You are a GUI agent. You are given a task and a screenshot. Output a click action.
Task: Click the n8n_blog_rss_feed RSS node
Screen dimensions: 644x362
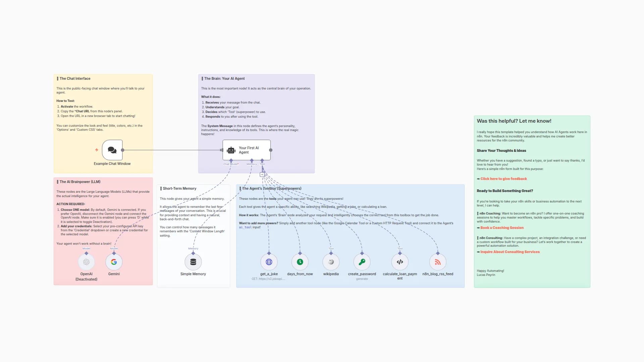pyautogui.click(x=438, y=262)
